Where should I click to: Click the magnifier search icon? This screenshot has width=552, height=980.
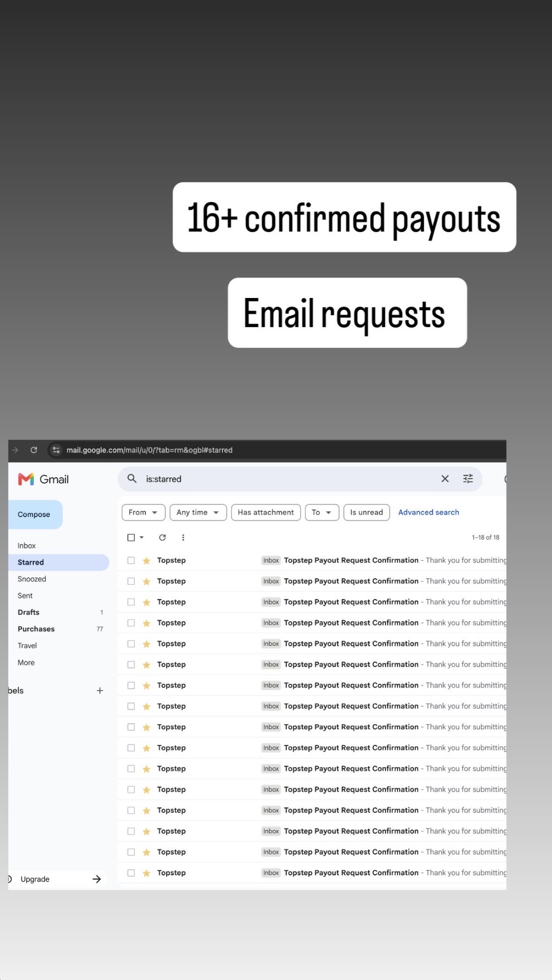coord(132,479)
